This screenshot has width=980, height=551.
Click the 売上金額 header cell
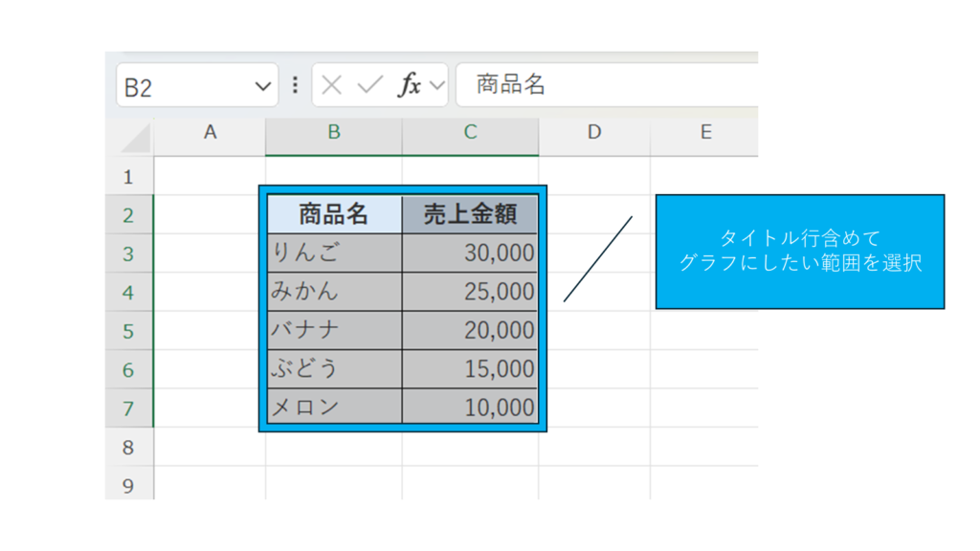pyautogui.click(x=470, y=214)
